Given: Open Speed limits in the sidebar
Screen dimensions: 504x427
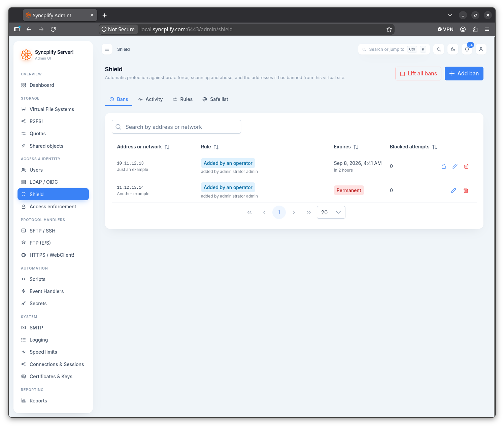Looking at the screenshot, I should (x=53, y=352).
